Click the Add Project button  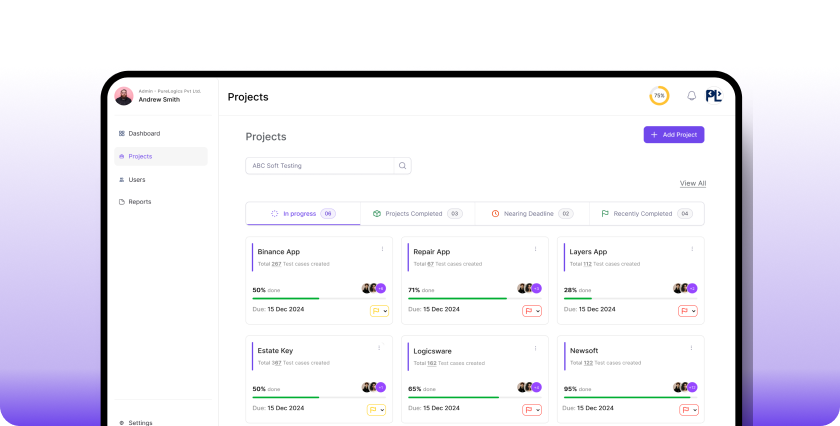pyautogui.click(x=673, y=134)
